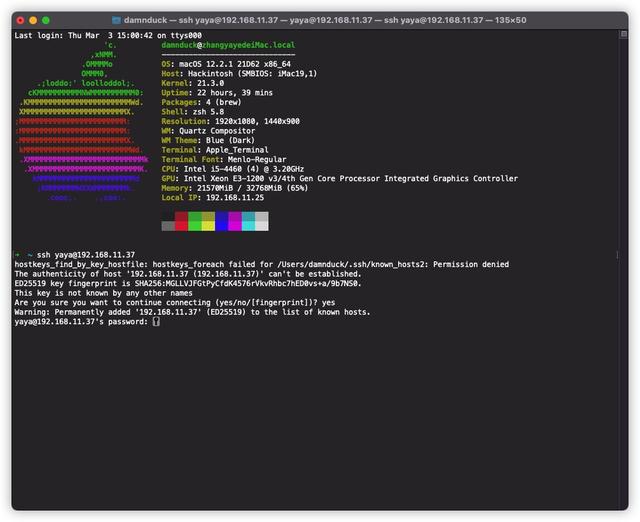Screen dimensions: 640x522
Task: Click the 'Shell: zsh 5.8' line
Action: coord(193,112)
